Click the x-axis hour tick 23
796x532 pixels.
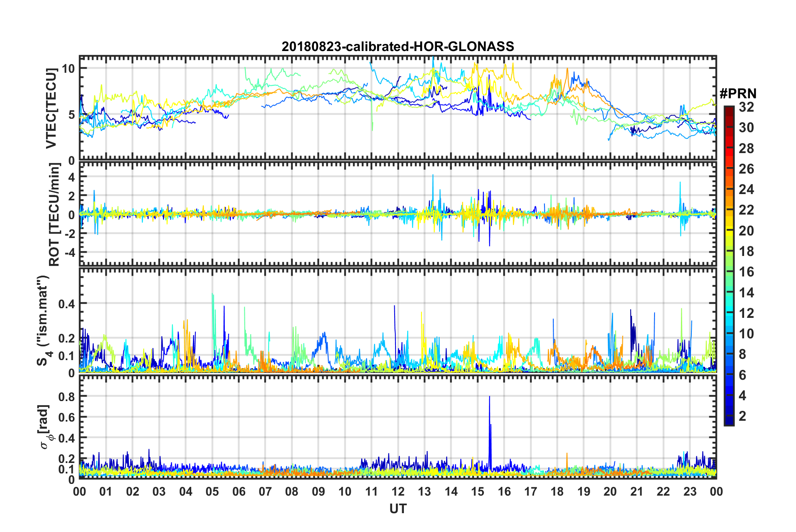point(690,491)
